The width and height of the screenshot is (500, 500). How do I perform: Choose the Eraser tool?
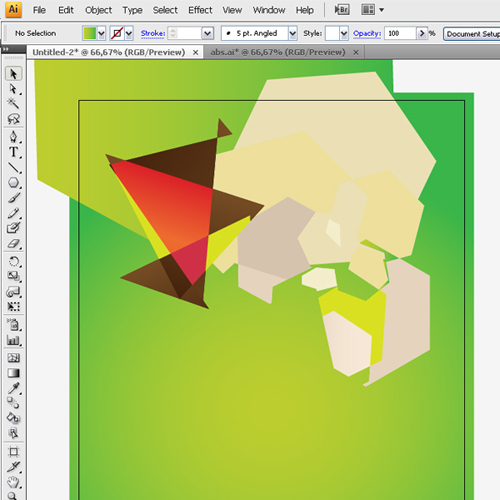pos(13,243)
